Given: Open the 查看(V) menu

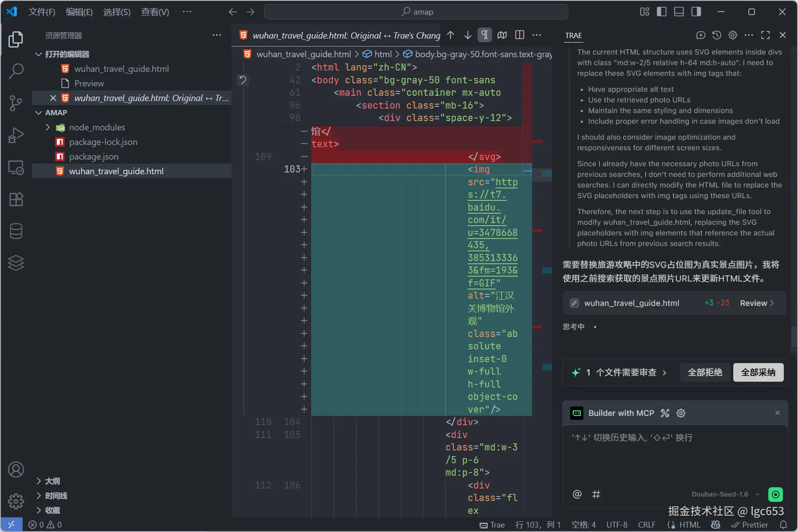Looking at the screenshot, I should click(x=155, y=12).
